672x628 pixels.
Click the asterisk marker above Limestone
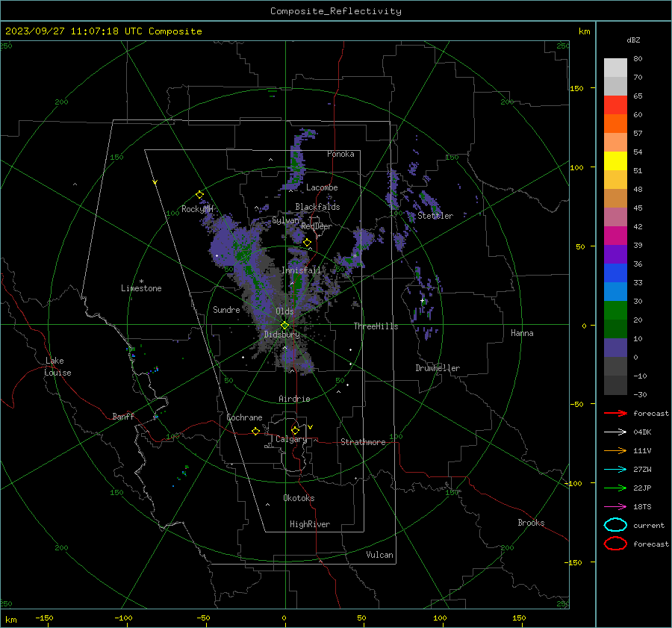click(141, 282)
